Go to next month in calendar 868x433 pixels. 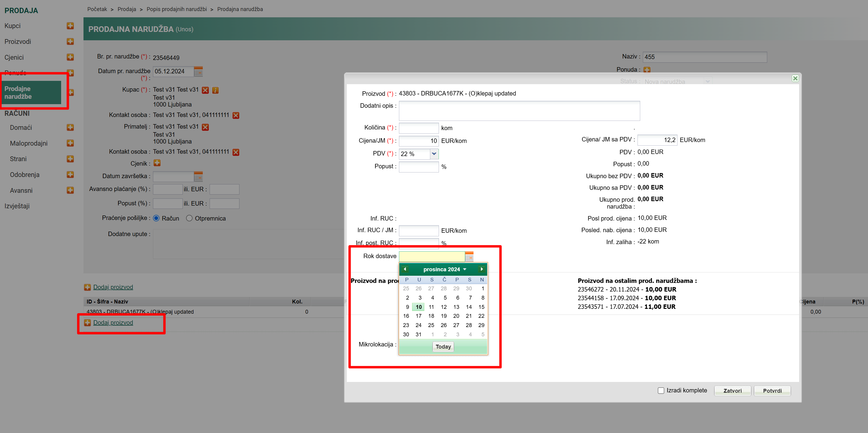point(482,269)
